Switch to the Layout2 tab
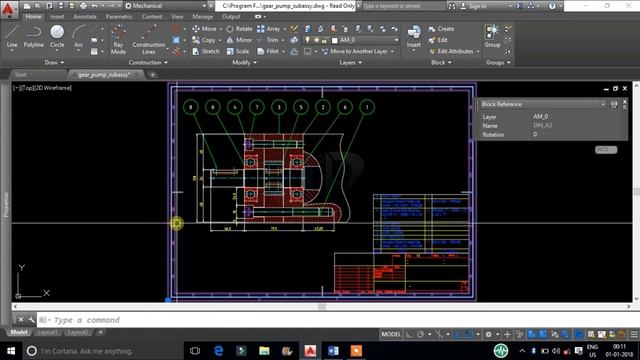Viewport: 640px width, 360px height. (78, 332)
